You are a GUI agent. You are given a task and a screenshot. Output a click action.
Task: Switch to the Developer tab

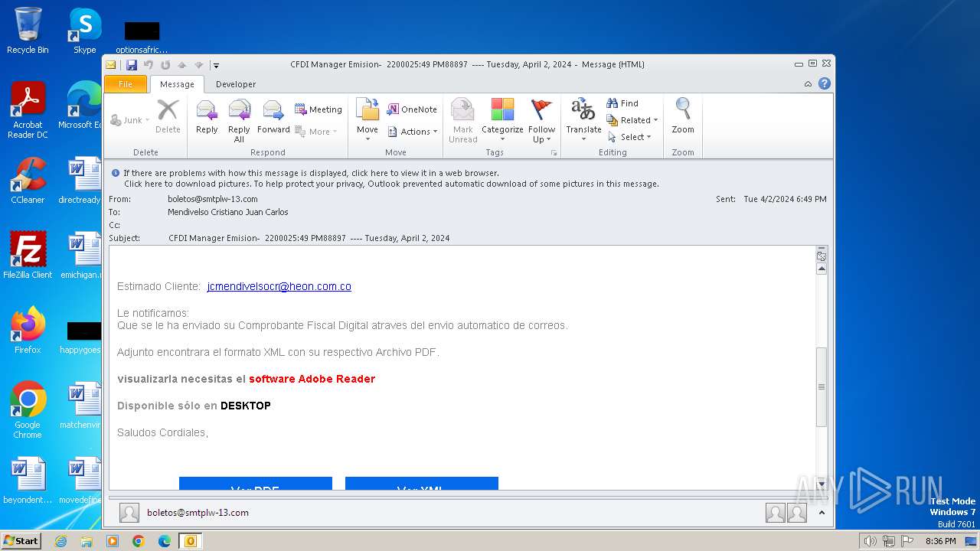(236, 84)
